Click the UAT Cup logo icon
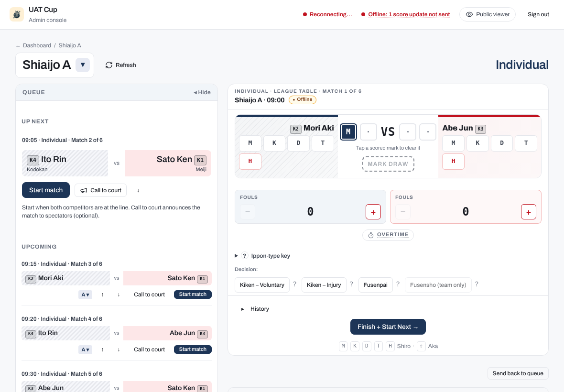This screenshot has height=392, width=564. point(17,14)
